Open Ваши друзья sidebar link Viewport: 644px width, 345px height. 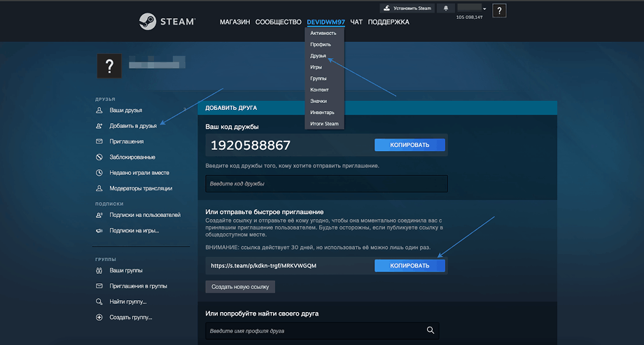pyautogui.click(x=126, y=111)
